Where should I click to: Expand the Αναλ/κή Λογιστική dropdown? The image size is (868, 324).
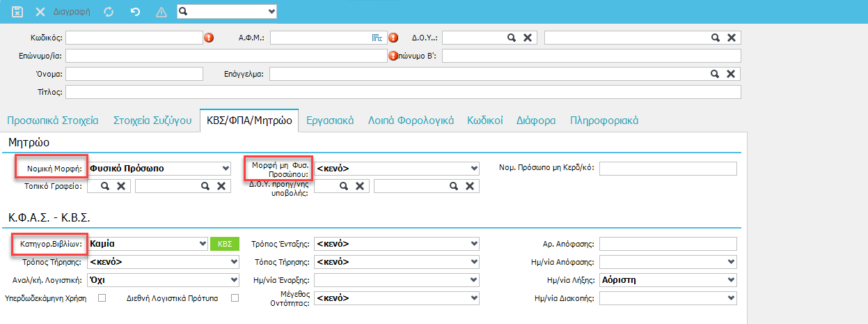pyautogui.click(x=234, y=280)
